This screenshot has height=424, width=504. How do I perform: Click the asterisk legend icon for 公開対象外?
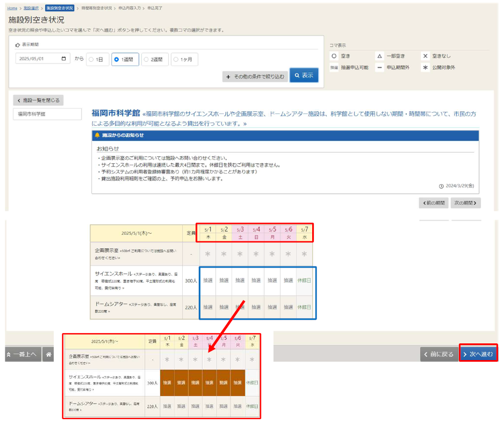tap(425, 68)
